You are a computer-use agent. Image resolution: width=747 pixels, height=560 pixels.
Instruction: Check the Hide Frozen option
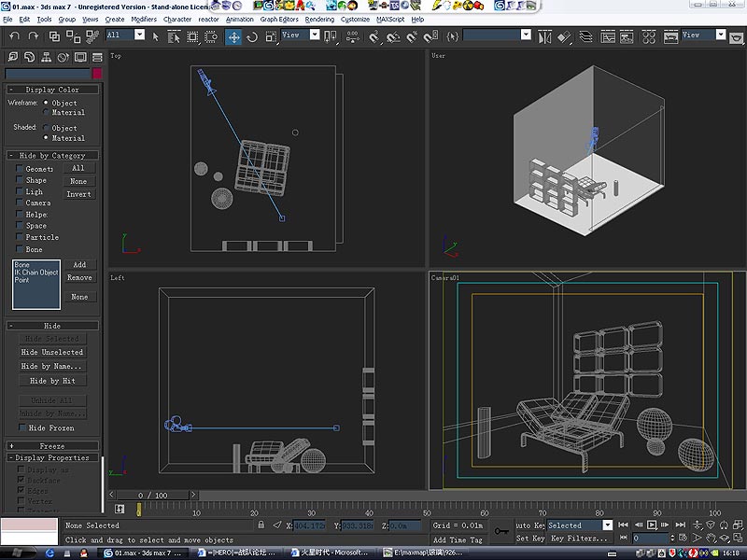click(x=21, y=427)
